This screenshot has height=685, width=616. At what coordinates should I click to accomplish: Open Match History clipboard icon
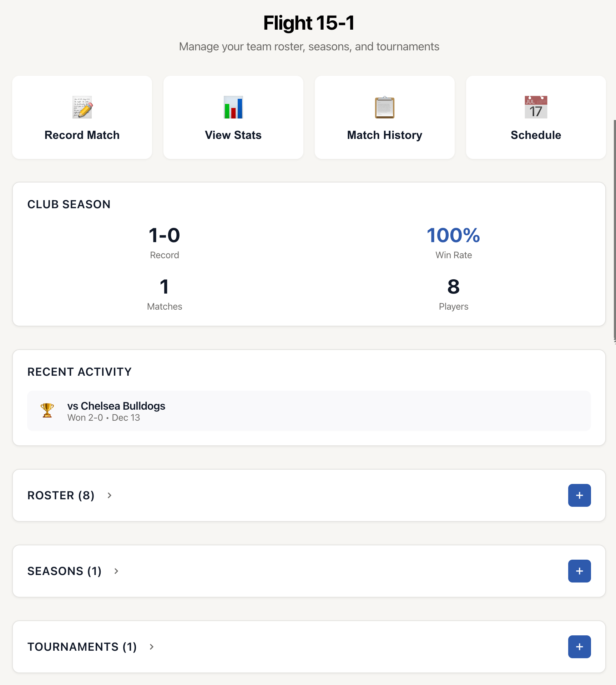[x=384, y=107]
